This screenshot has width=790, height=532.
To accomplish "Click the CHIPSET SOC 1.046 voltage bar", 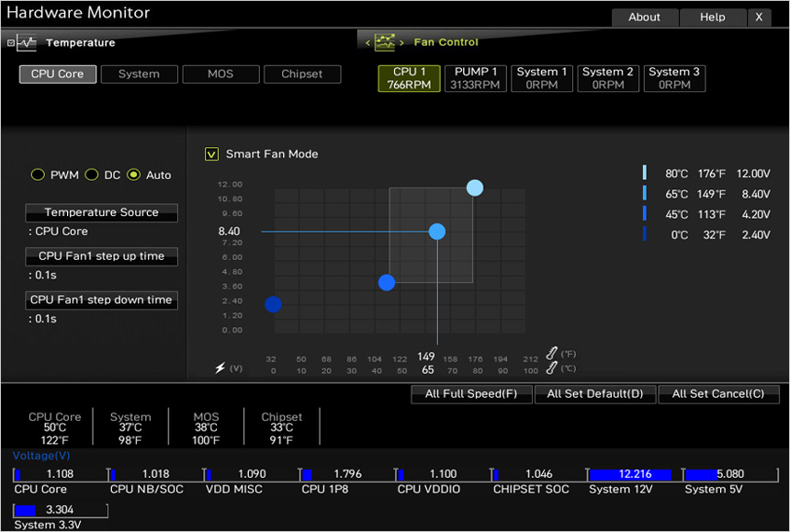I will coord(538,474).
